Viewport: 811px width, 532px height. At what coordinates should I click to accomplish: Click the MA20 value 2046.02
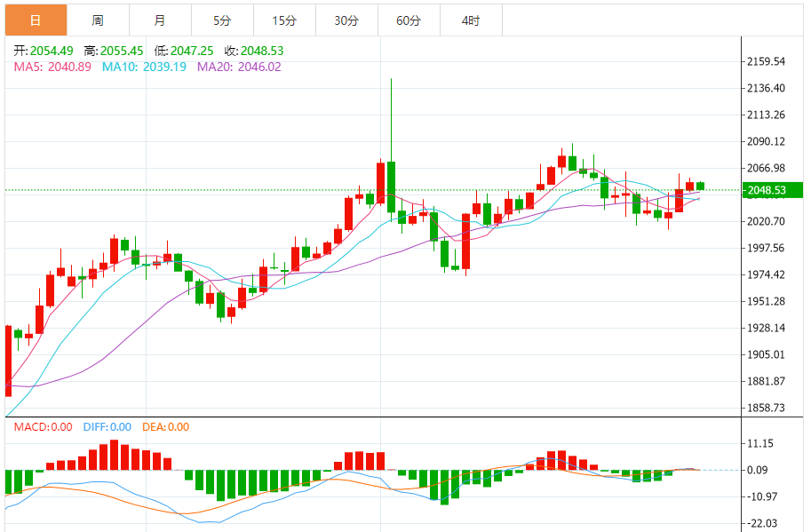pyautogui.click(x=259, y=67)
